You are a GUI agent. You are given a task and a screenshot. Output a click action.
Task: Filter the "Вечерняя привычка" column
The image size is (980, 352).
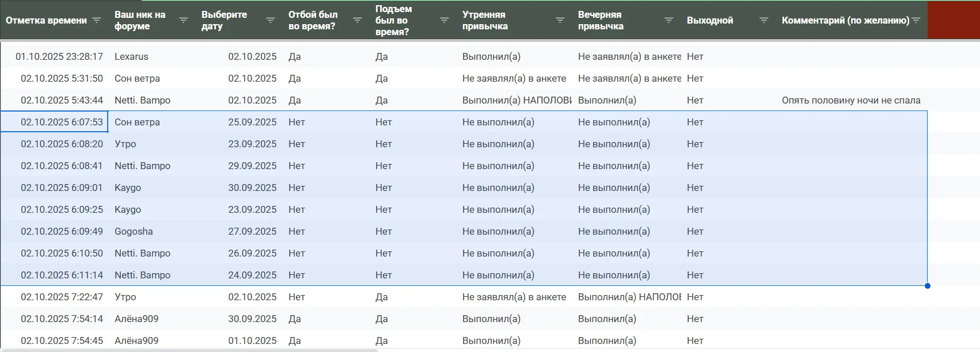pyautogui.click(x=668, y=20)
